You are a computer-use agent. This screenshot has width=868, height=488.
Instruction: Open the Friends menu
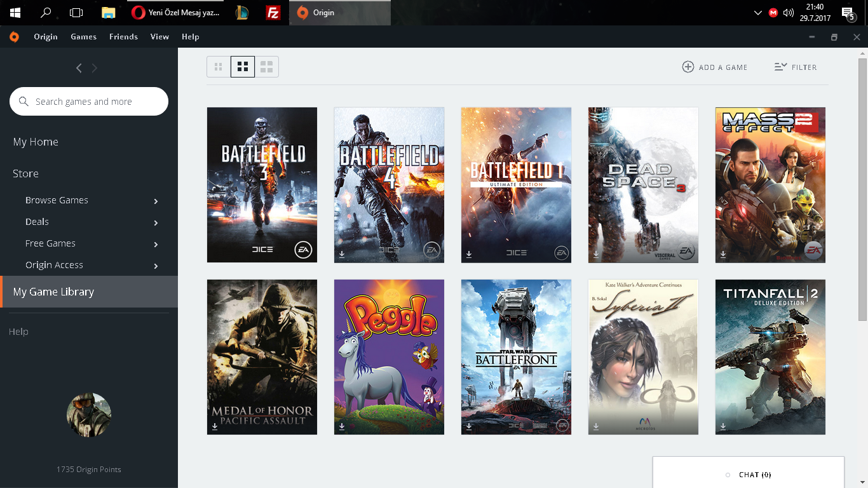(x=123, y=37)
